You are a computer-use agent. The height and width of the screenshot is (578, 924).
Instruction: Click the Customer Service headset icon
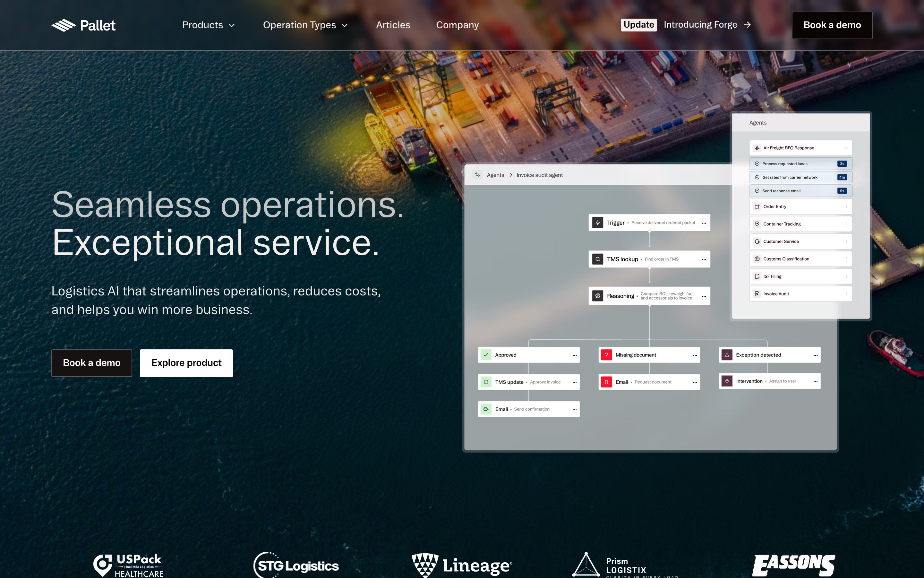(757, 241)
